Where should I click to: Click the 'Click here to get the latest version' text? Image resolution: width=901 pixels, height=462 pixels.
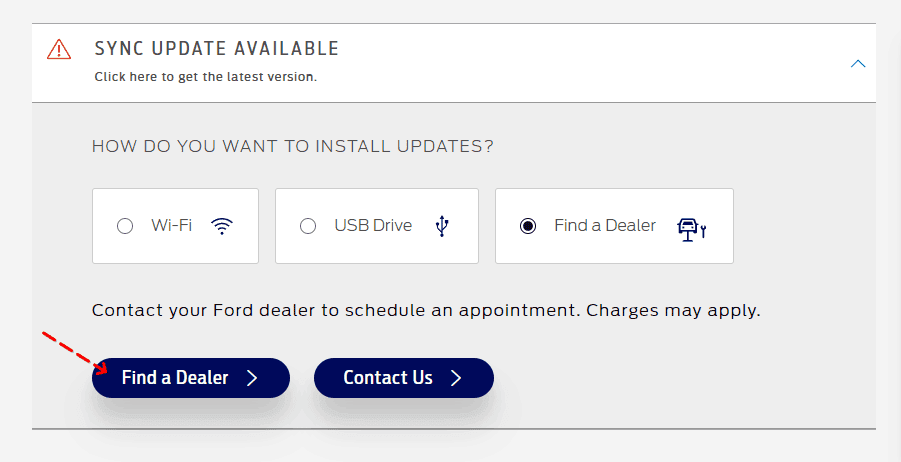(206, 76)
